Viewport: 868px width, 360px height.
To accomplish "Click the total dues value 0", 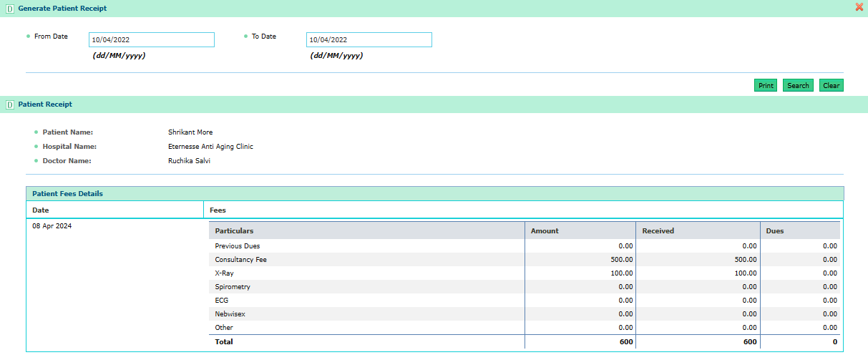I will tap(834, 342).
